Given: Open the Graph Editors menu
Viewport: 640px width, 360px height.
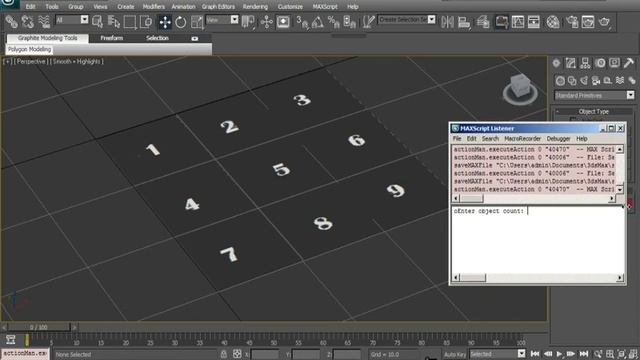Looking at the screenshot, I should point(218,7).
